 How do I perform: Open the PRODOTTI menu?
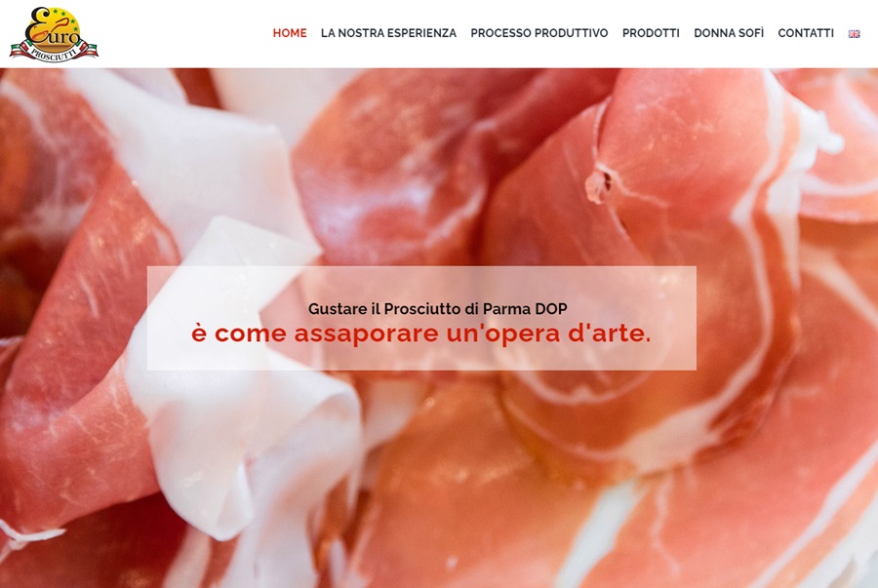pyautogui.click(x=651, y=33)
